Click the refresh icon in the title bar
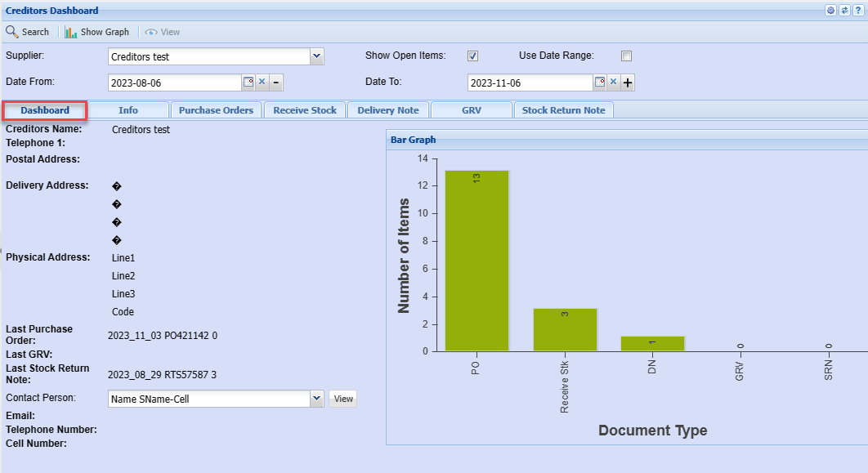Viewport: 868px width, 473px height. (844, 11)
